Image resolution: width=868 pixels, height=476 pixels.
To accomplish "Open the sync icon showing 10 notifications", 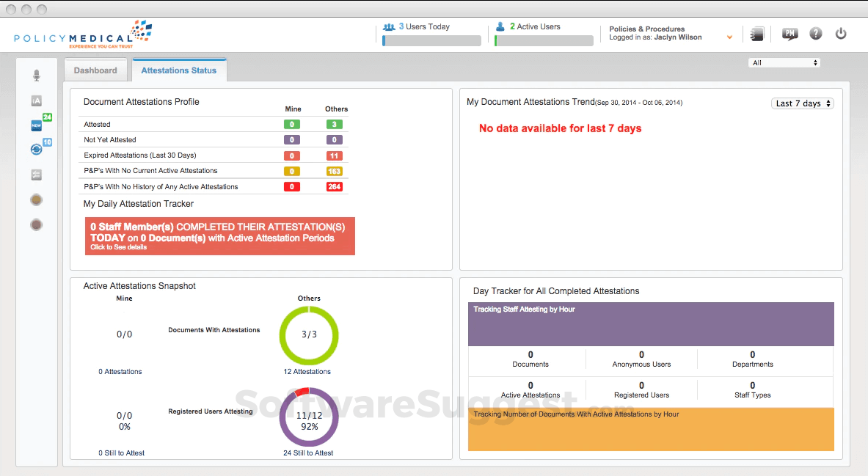I will [36, 149].
